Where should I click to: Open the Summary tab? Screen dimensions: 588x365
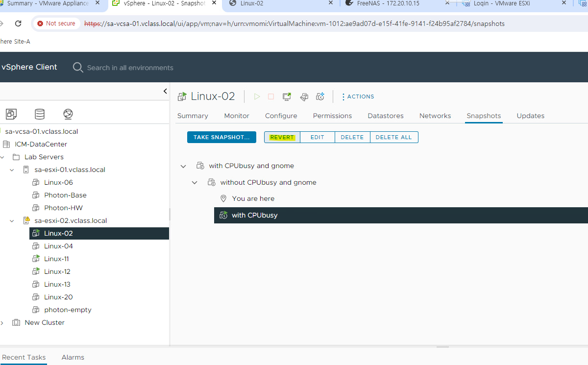[x=193, y=116]
